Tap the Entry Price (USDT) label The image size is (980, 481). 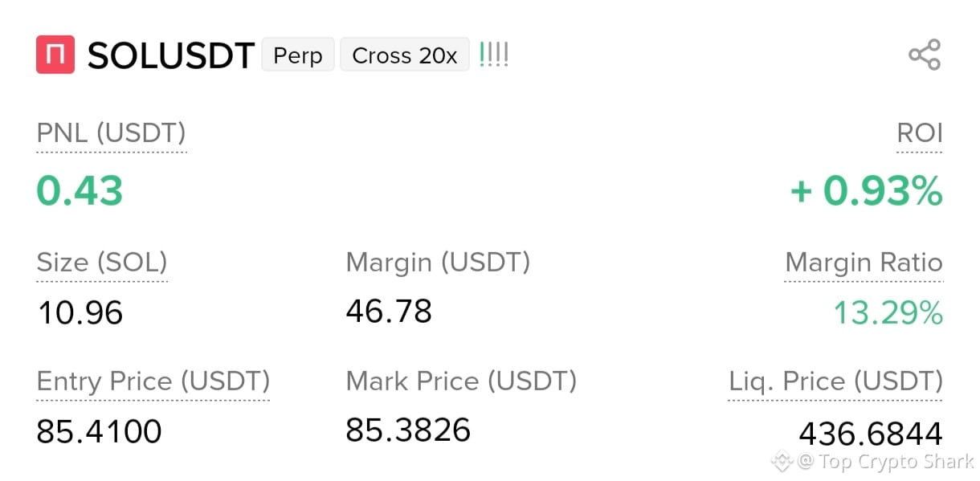coord(153,381)
